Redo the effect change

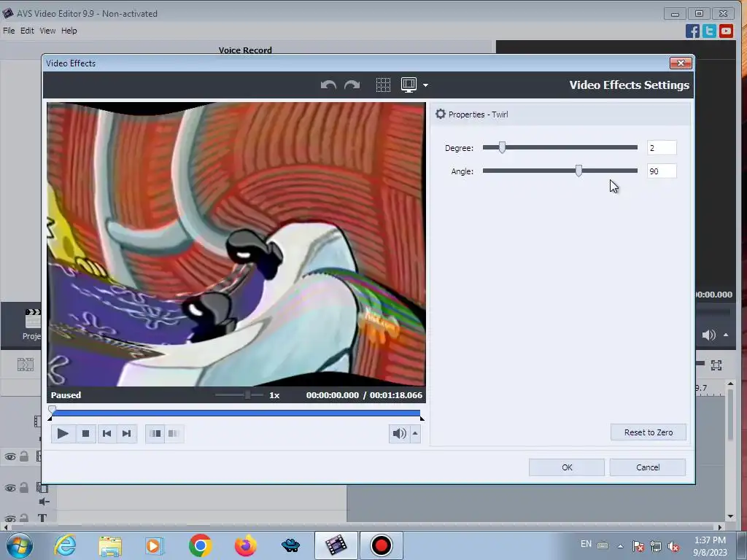tap(352, 85)
